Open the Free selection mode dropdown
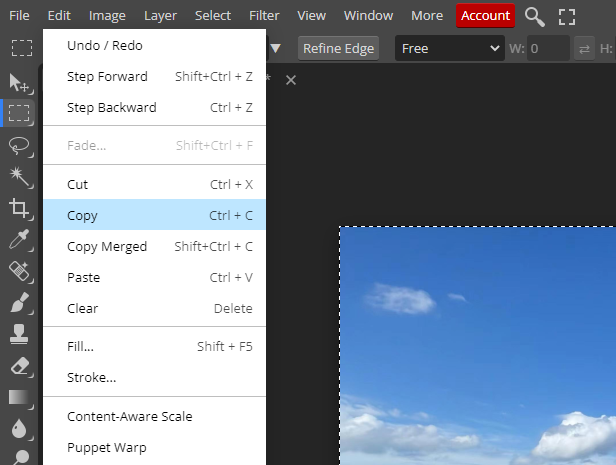Screen dimensions: 616x465 (449, 48)
